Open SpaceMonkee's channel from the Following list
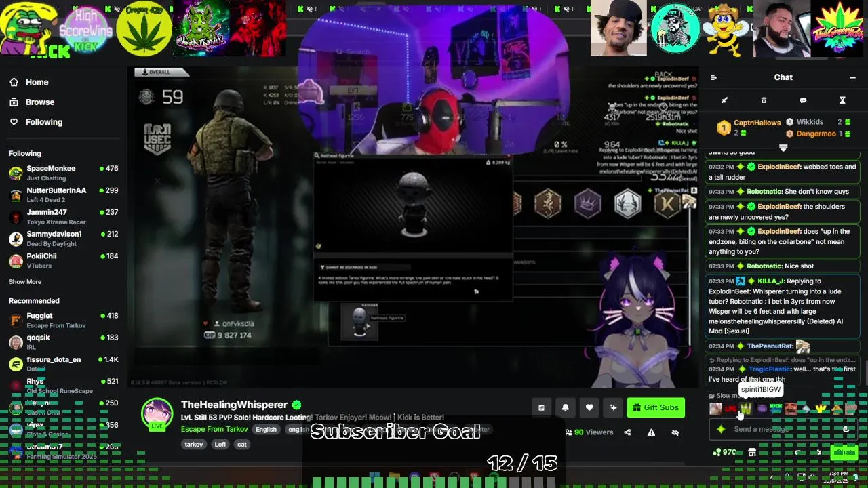The height and width of the screenshot is (488, 868). pyautogui.click(x=63, y=173)
